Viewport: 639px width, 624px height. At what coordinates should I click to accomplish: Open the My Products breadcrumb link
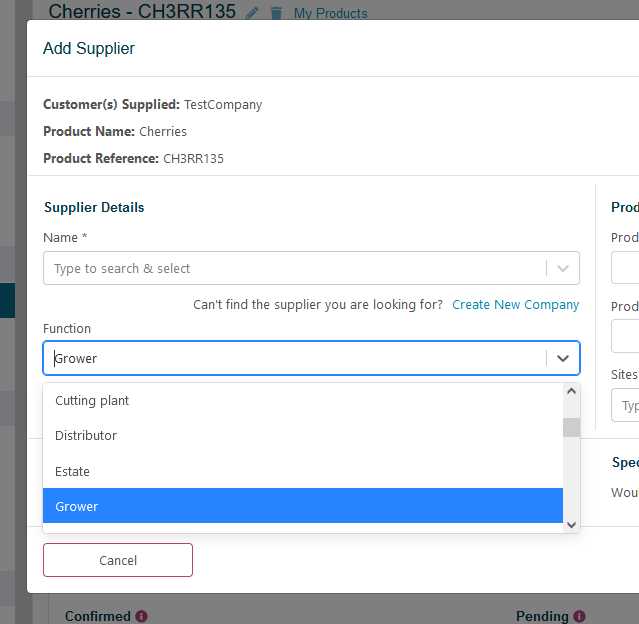(x=330, y=14)
